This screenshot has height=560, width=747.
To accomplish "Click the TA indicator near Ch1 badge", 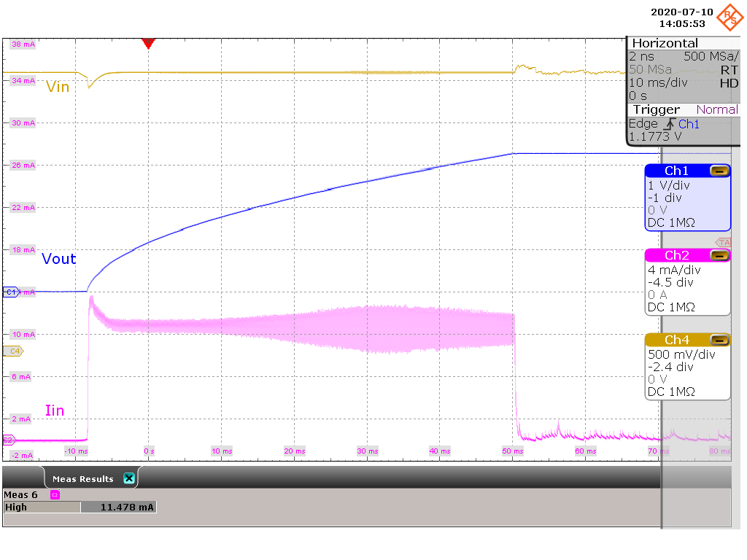I will (722, 242).
